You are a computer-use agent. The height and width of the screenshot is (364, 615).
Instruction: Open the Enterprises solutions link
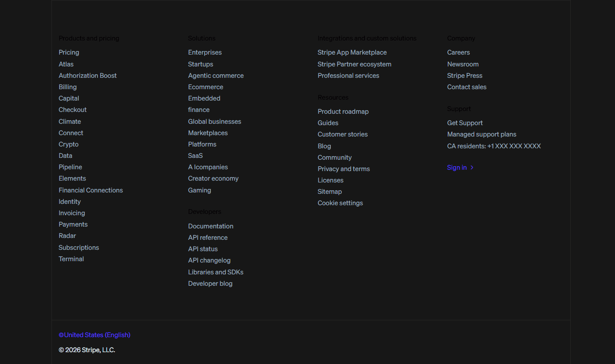coord(205,52)
